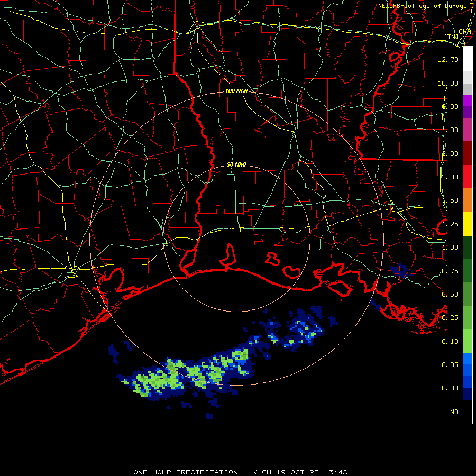Click the 50 NMI range ring label
The image size is (476, 476).
click(x=236, y=165)
